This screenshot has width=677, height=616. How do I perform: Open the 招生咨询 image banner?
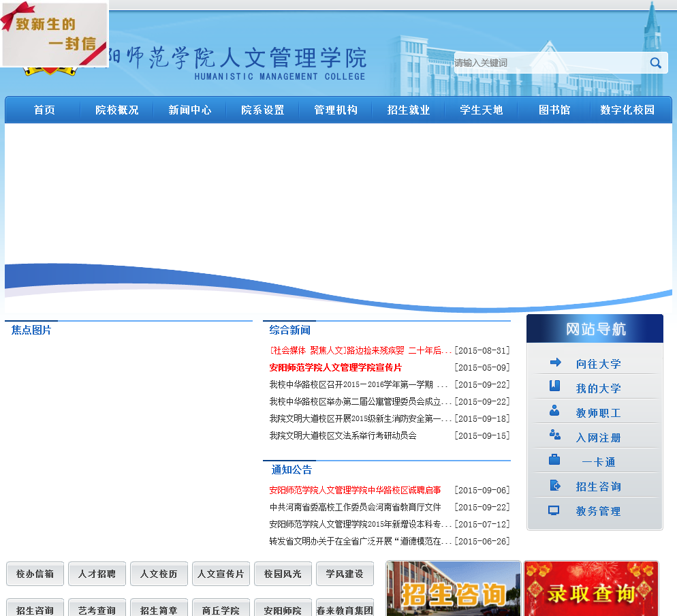coord(454,588)
